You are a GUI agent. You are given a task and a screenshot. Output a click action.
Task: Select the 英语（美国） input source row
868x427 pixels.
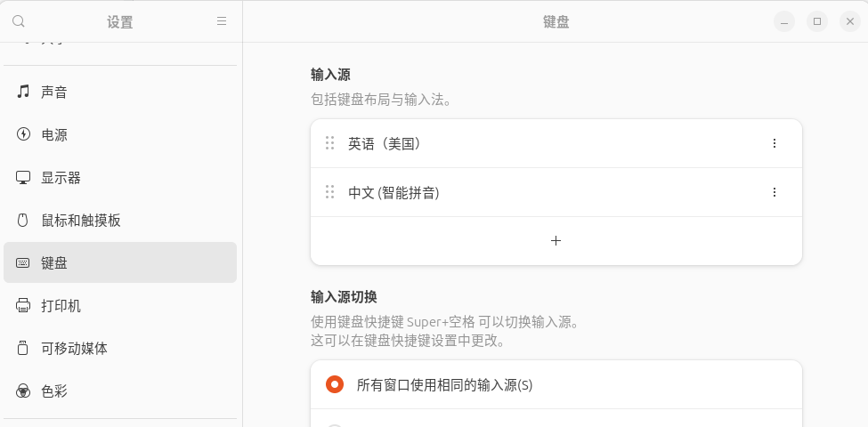(556, 143)
